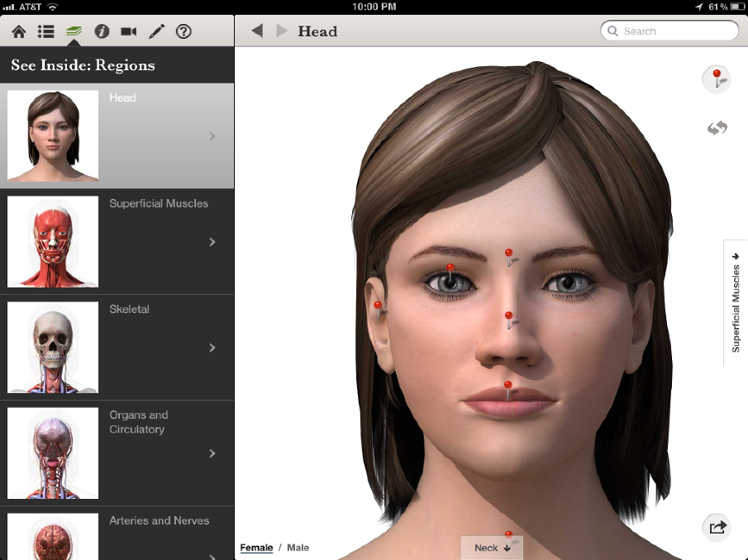The image size is (748, 560).
Task: Click the rotate arrows icon
Action: (717, 128)
